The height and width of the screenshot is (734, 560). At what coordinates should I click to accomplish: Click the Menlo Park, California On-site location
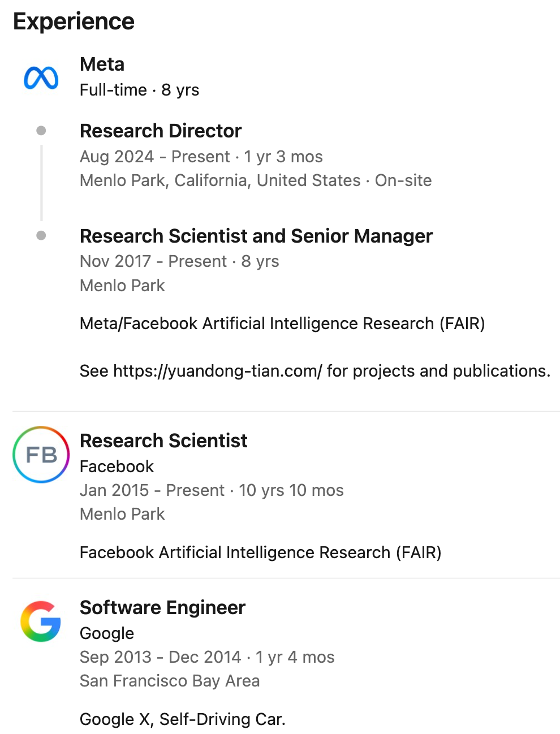click(256, 180)
